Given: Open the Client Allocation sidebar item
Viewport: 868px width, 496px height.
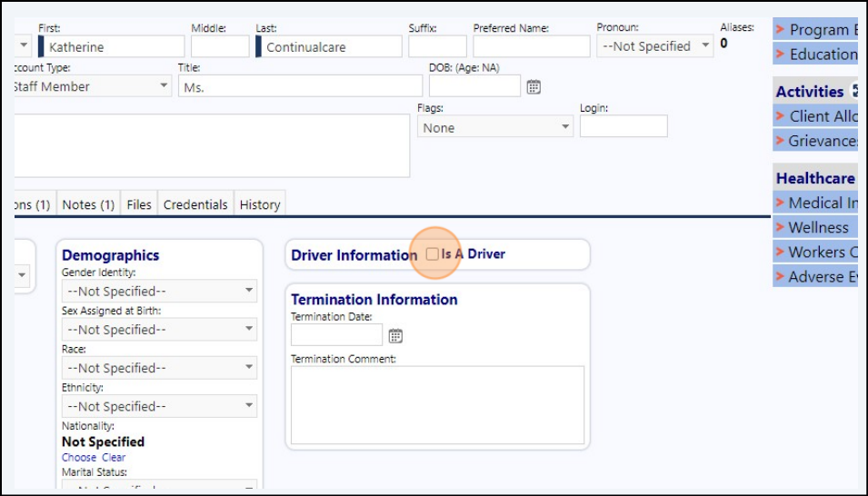Looking at the screenshot, I should (815, 116).
